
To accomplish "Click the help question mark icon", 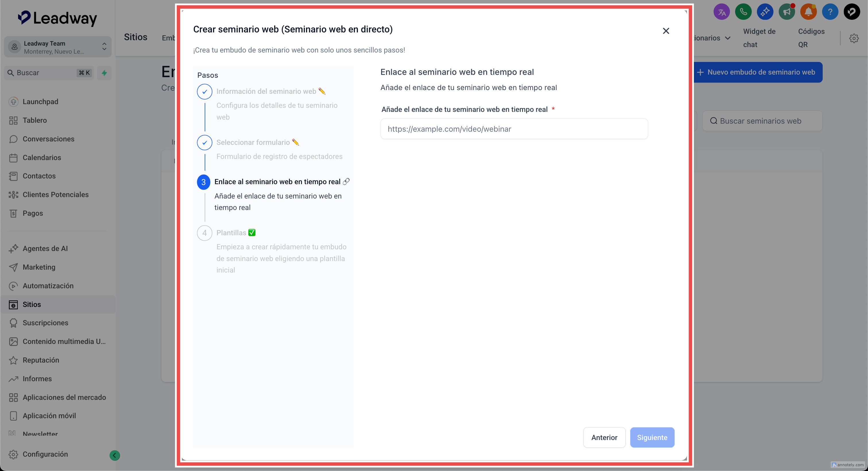I will [830, 12].
